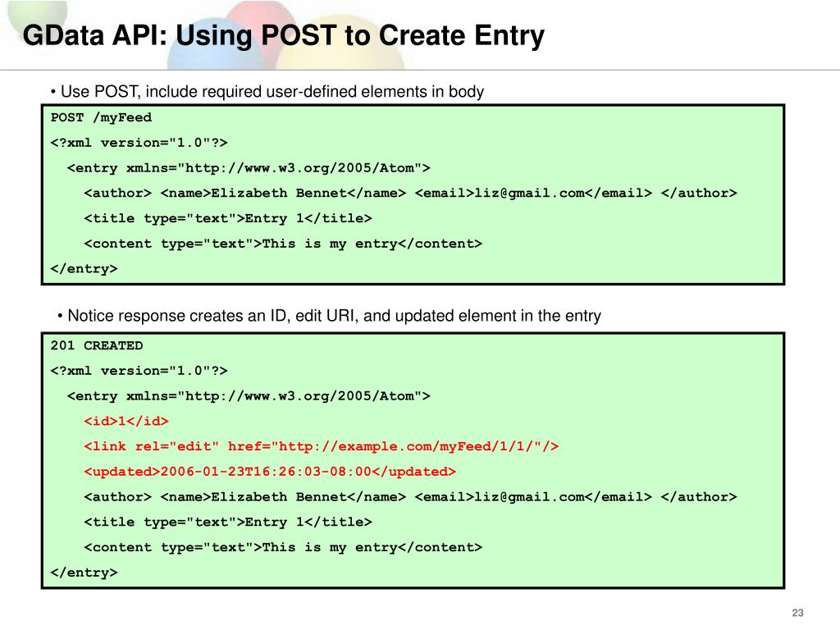Select the entry xmlns line in the response box
Image resolution: width=840 pixels, height=630 pixels.
pyautogui.click(x=248, y=396)
